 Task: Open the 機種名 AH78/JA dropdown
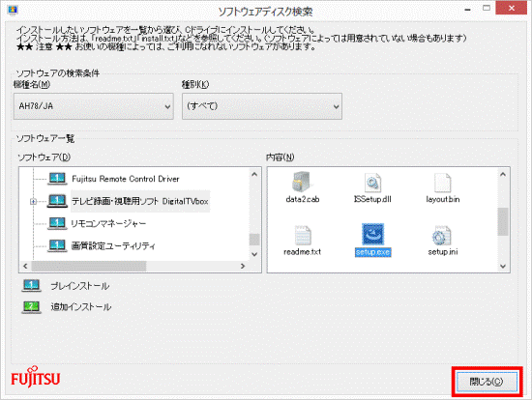pos(93,106)
